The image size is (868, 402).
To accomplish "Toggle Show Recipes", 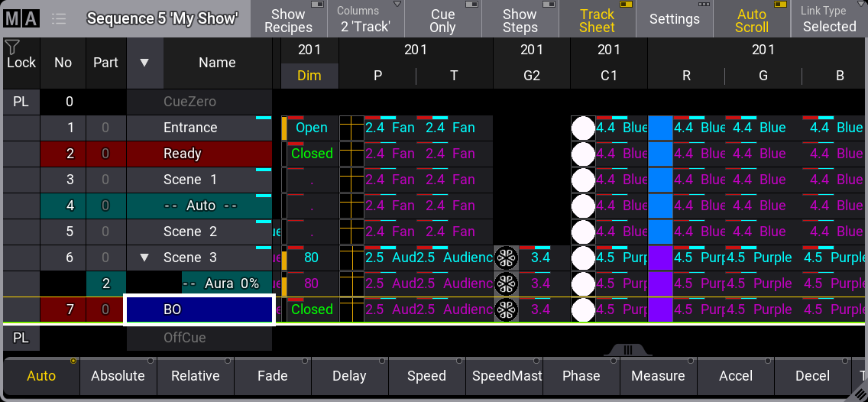I will pyautogui.click(x=288, y=19).
